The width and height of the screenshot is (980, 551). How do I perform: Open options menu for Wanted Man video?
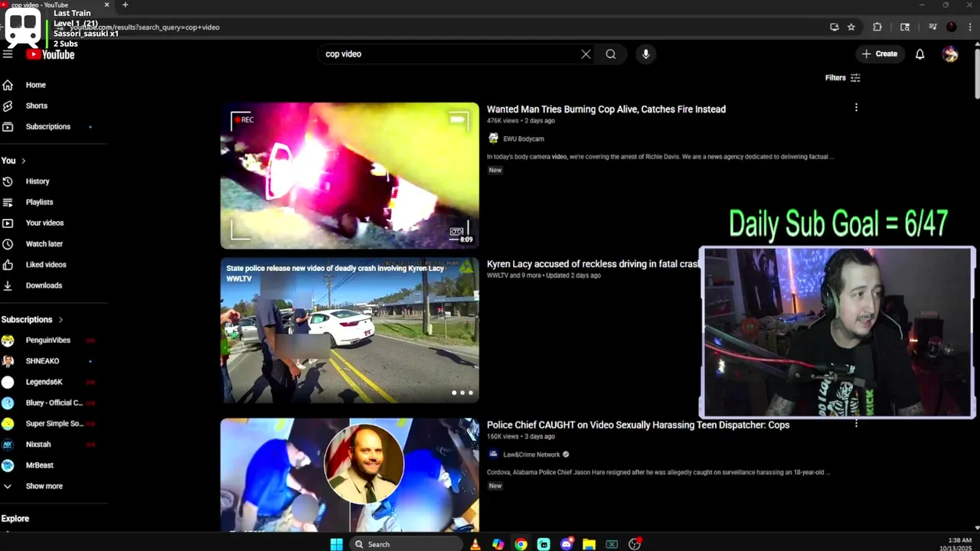[856, 108]
